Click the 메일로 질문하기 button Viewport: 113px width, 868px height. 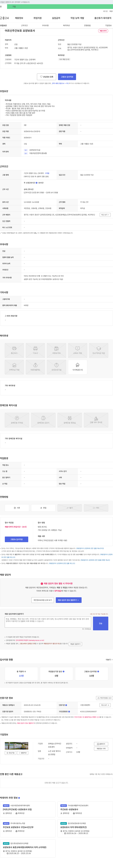[x=75, y=644]
